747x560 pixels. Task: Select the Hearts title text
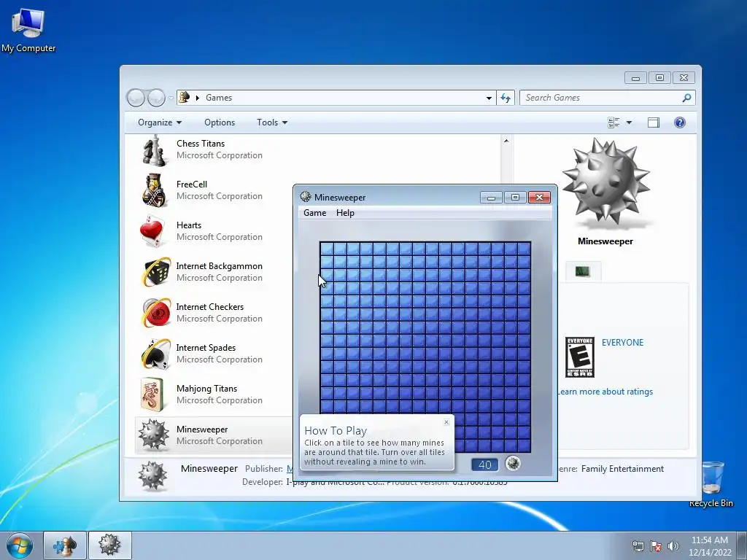click(189, 225)
